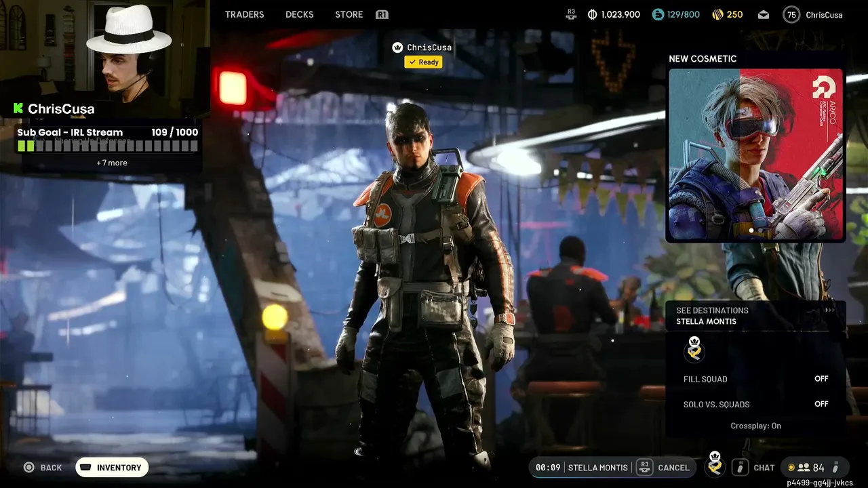This screenshot has height=488, width=868.
Task: Click the teal token icon beside 129/800
Action: 658,14
